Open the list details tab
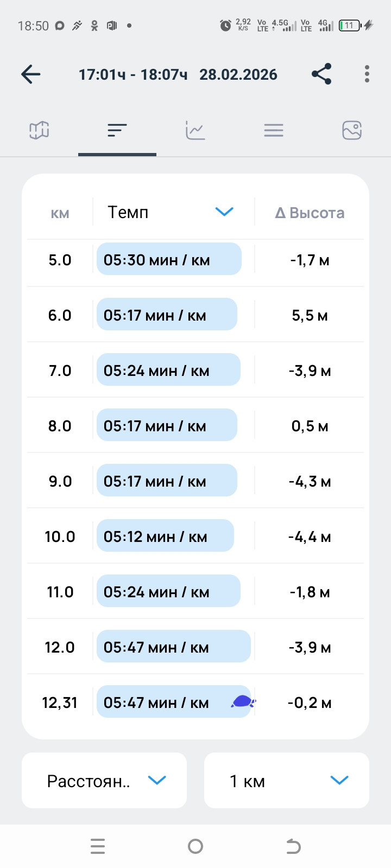Viewport: 391px width, 868px height. (x=274, y=130)
